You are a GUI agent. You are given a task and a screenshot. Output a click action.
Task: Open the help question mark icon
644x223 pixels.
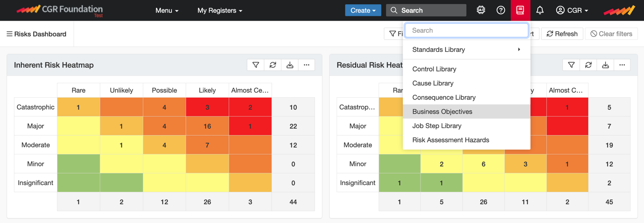tap(501, 10)
